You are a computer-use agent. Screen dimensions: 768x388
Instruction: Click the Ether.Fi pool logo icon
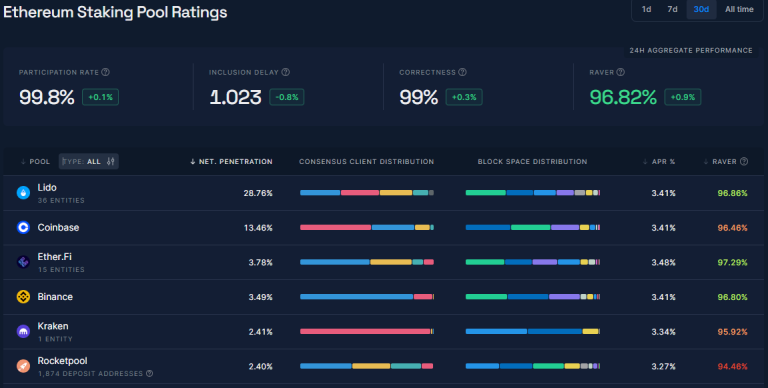(23, 262)
